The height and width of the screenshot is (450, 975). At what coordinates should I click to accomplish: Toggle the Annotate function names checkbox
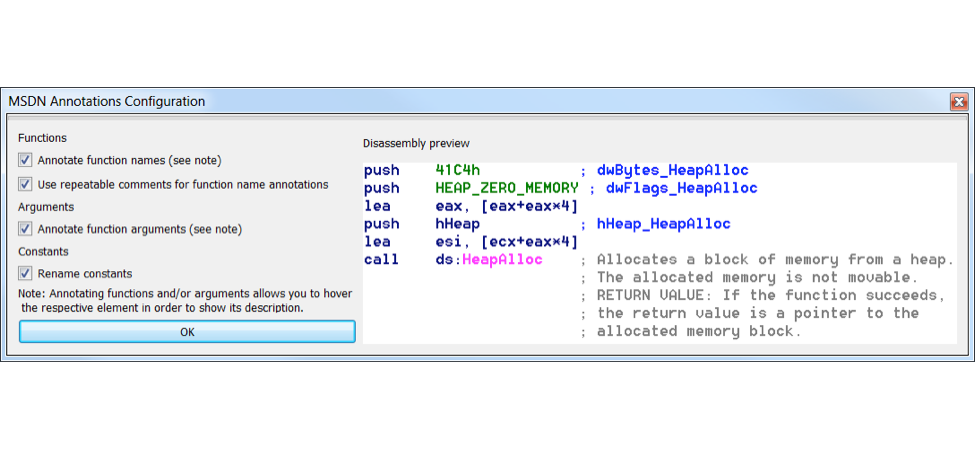click(x=25, y=160)
